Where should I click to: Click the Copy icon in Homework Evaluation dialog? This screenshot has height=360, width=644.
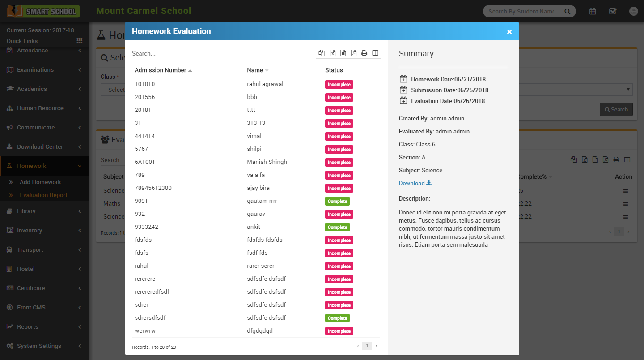tap(322, 53)
